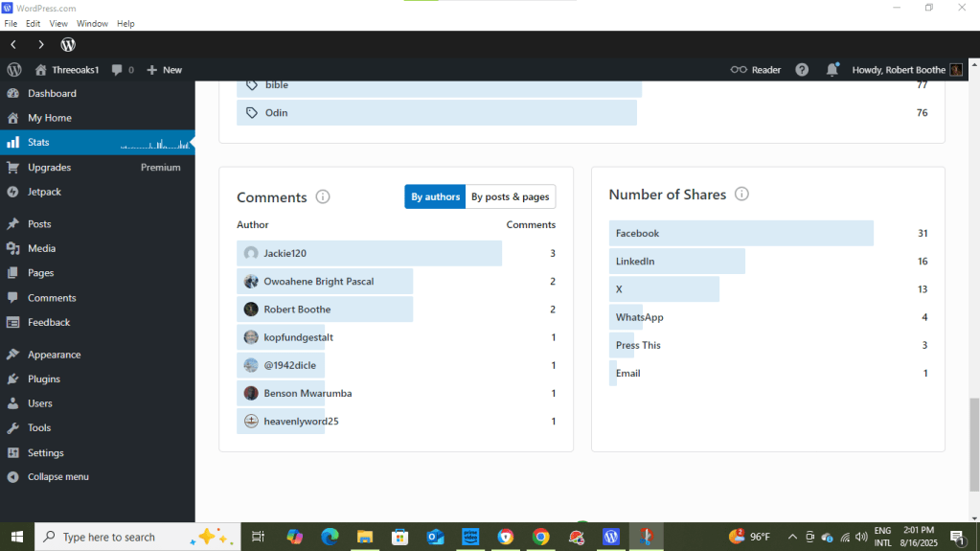Click the forward navigation arrow
The height and width of the screenshot is (551, 980).
(x=41, y=45)
